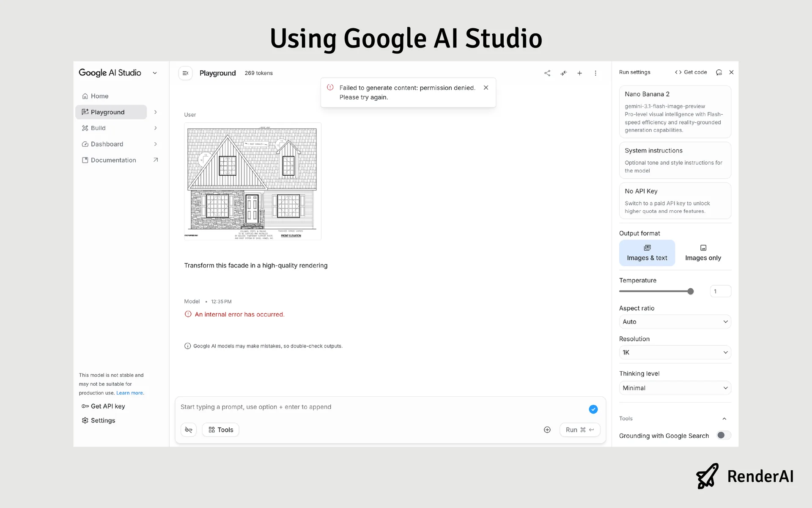Toggle Grounding with Google Search
812x508 pixels.
pyautogui.click(x=723, y=435)
